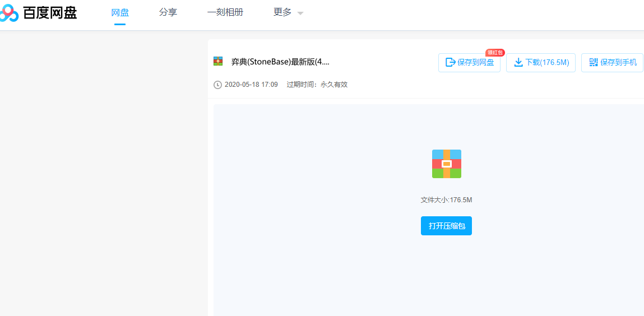
Task: Open the 网盘 tab
Action: [x=120, y=13]
